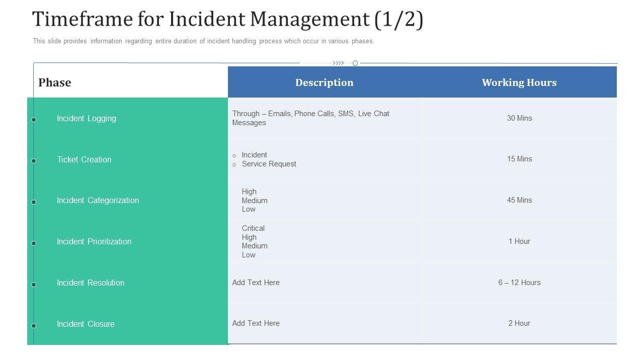This screenshot has width=644, height=362.
Task: Click the marker dot beside Incident Resolution
Action: [x=34, y=285]
